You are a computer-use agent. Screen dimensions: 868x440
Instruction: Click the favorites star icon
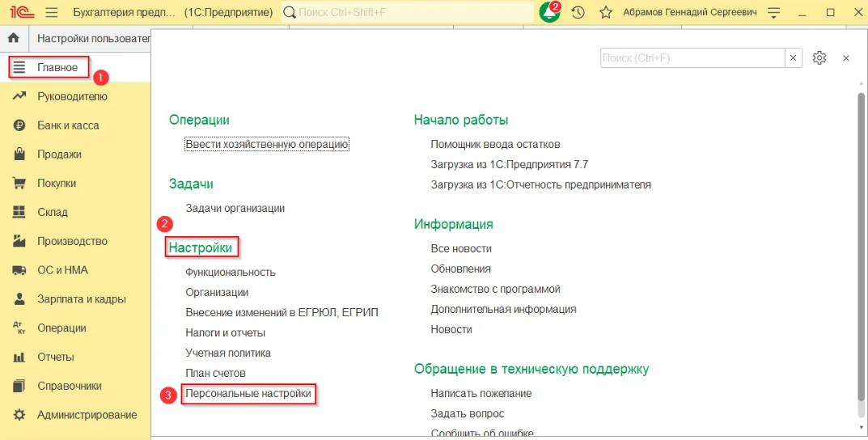click(605, 13)
